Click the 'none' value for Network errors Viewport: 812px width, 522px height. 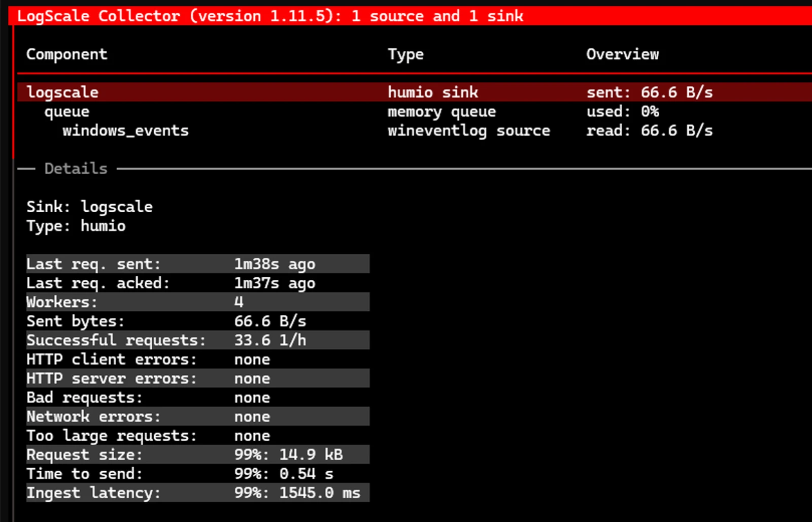point(252,417)
